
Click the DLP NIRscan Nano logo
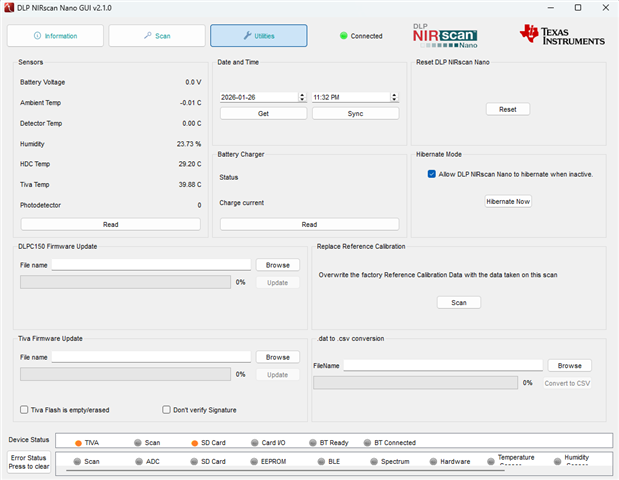[445, 36]
